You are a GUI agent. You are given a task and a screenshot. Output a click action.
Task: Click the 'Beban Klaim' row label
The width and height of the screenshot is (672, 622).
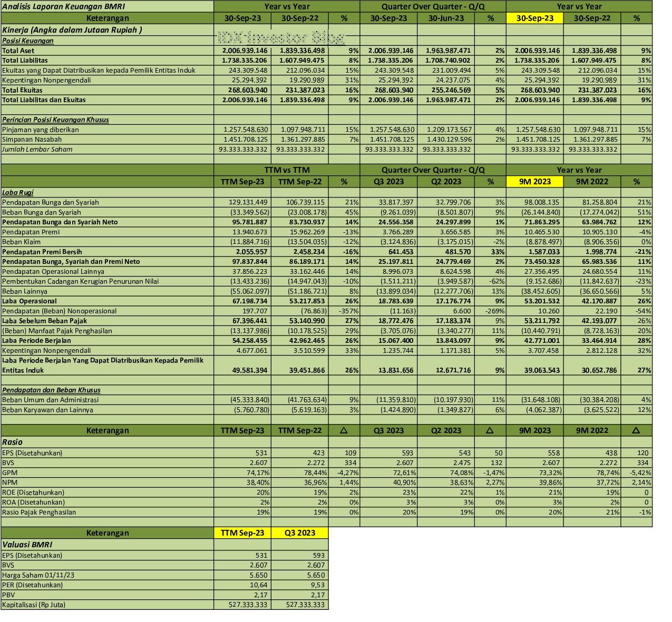21,242
